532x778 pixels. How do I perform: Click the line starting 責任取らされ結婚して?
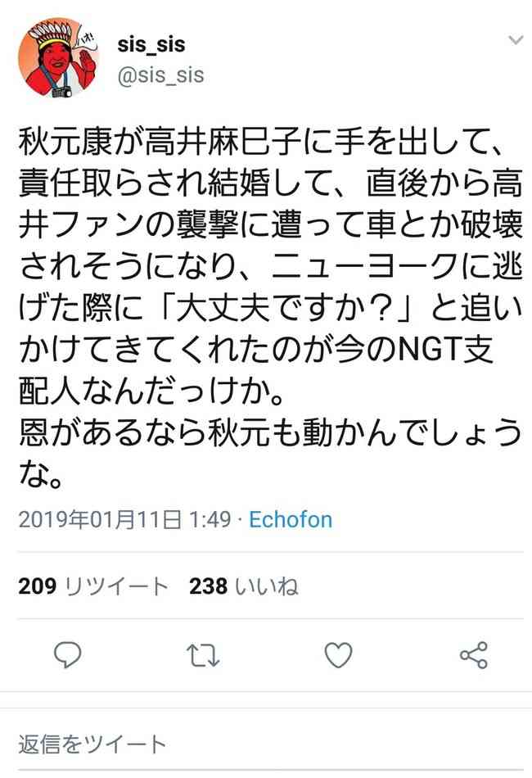270,183
